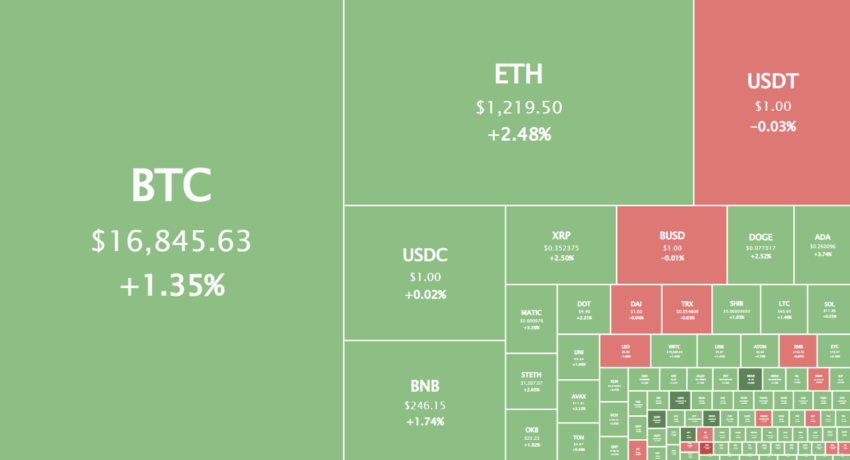Select the DOT tile
This screenshot has height=460, width=850.
(584, 309)
